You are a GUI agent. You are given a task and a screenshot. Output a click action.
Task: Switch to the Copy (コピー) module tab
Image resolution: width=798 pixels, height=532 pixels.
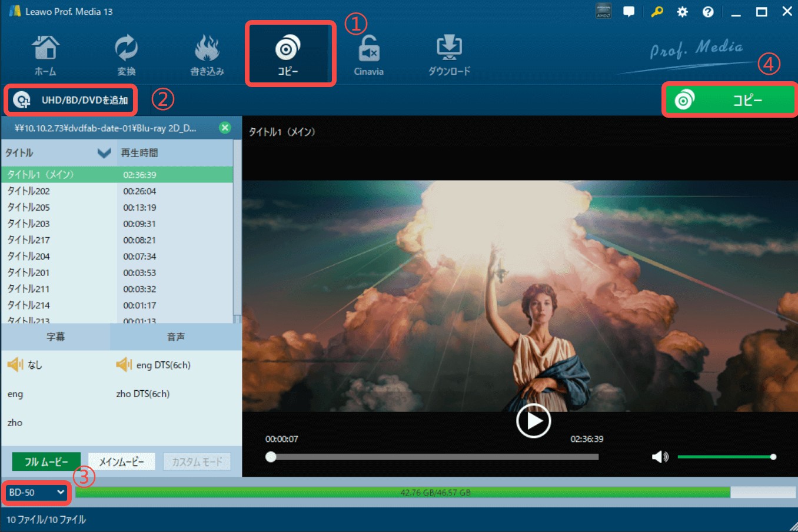point(288,54)
